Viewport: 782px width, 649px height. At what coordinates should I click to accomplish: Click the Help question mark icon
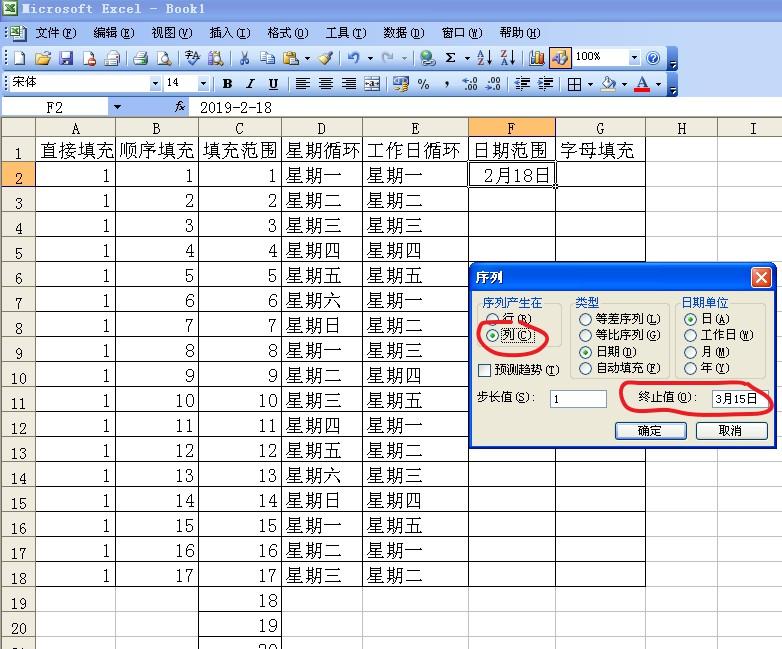click(x=653, y=58)
